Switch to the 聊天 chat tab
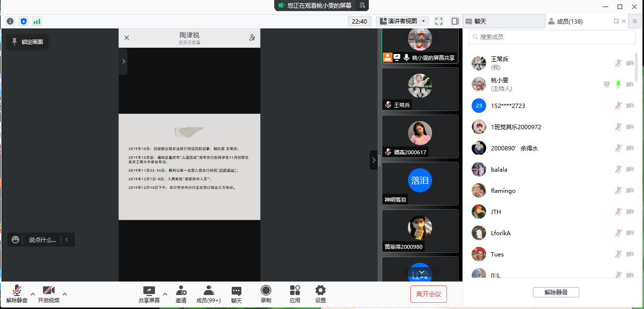The width and height of the screenshot is (644, 309). pyautogui.click(x=503, y=21)
